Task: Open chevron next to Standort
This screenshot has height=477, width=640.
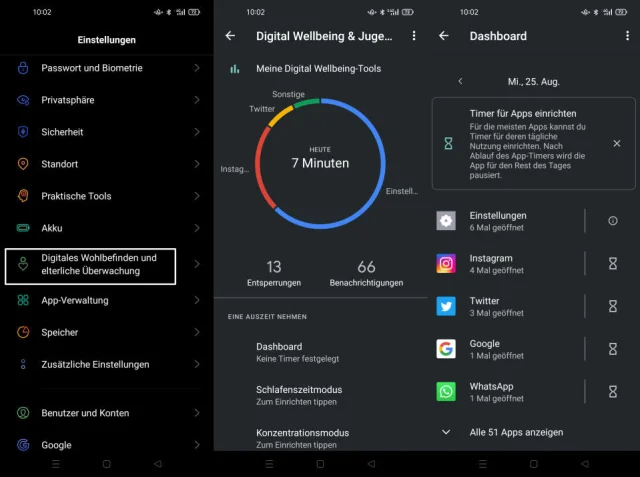Action: point(197,164)
